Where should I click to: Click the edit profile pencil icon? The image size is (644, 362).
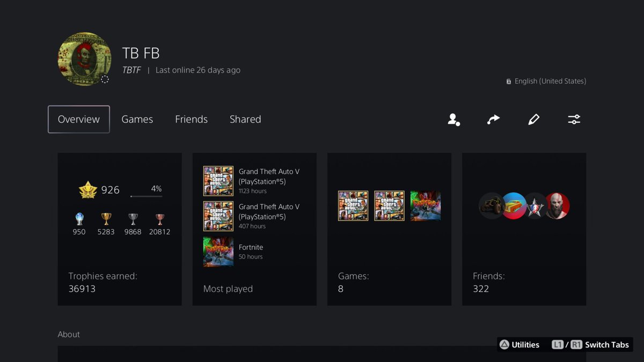click(x=533, y=119)
